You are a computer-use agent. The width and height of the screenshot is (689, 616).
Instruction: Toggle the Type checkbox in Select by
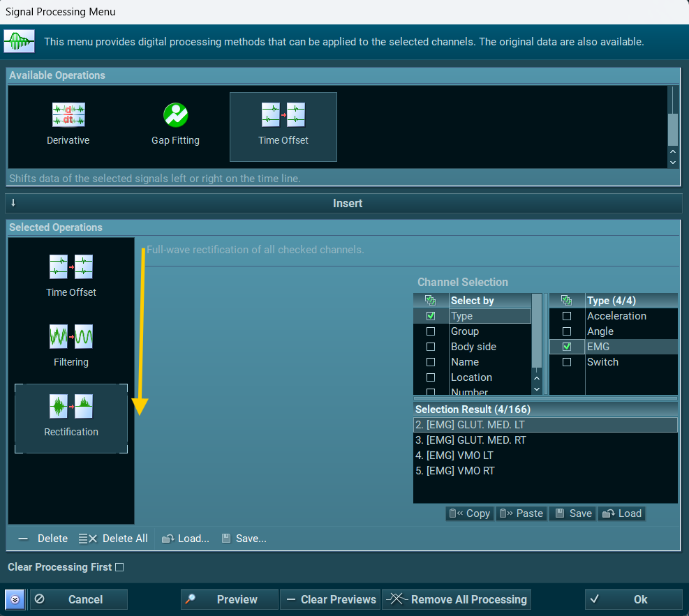(431, 316)
